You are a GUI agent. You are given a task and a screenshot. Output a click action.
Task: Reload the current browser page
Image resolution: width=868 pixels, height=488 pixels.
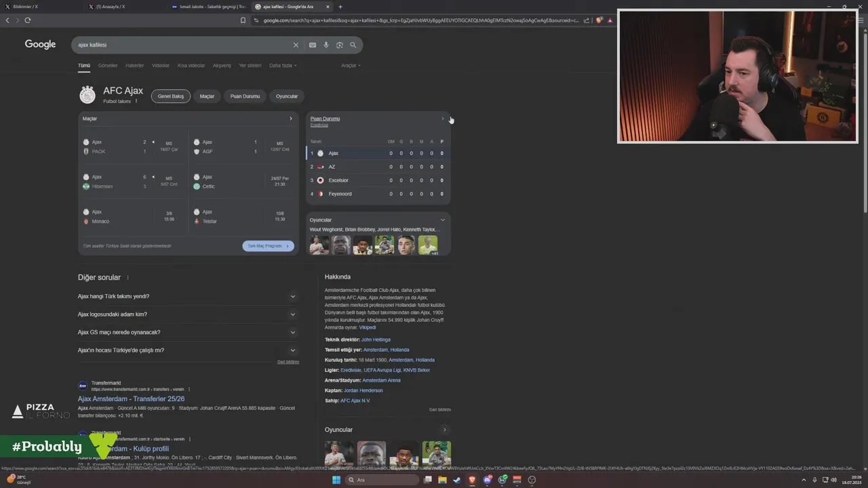(28, 20)
